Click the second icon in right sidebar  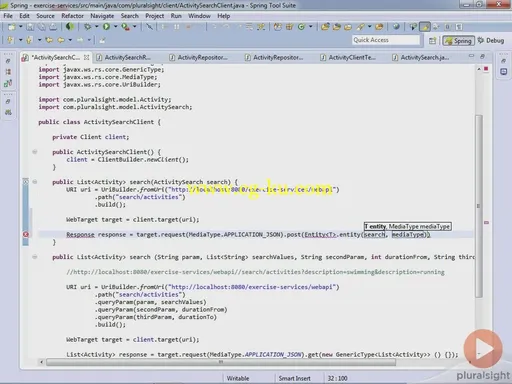click(503, 72)
